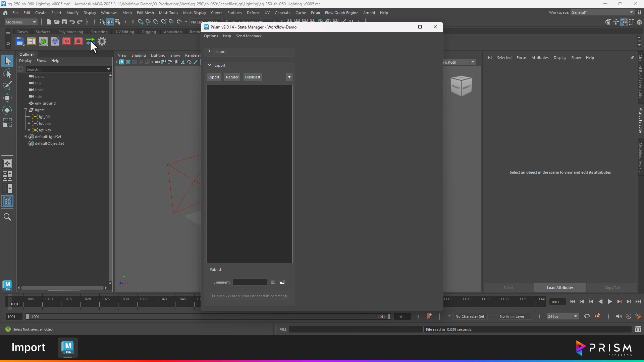Click the add bookmark icon on the range bar
Screen dimensions: 644x362
tap(429, 316)
